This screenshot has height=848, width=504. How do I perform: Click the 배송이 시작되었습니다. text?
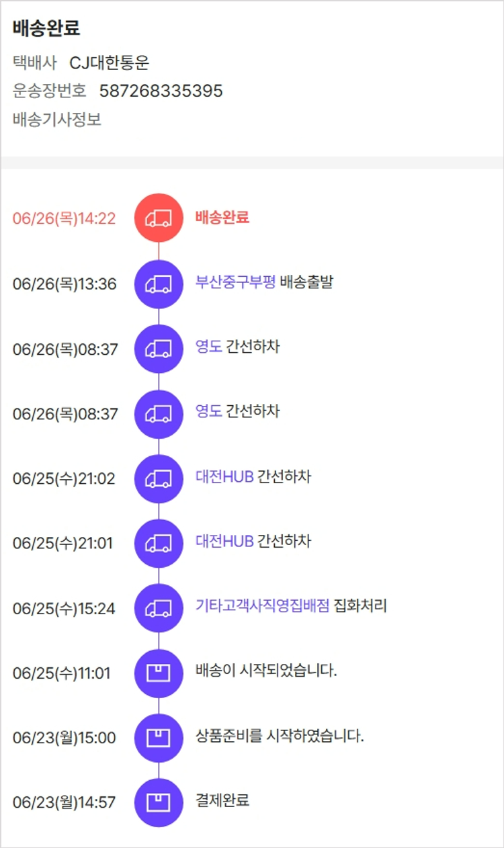(x=266, y=671)
